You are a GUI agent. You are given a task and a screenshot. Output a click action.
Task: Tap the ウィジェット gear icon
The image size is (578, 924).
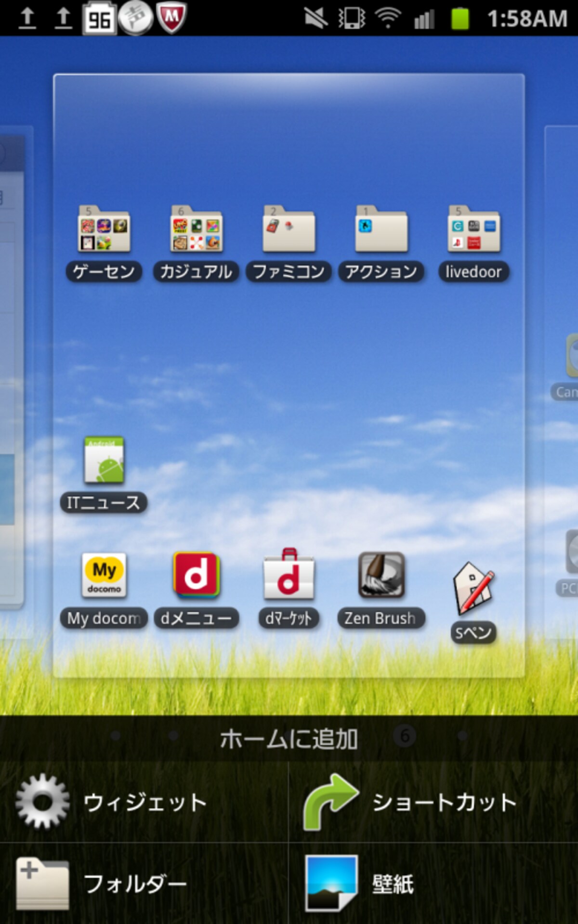tap(42, 802)
